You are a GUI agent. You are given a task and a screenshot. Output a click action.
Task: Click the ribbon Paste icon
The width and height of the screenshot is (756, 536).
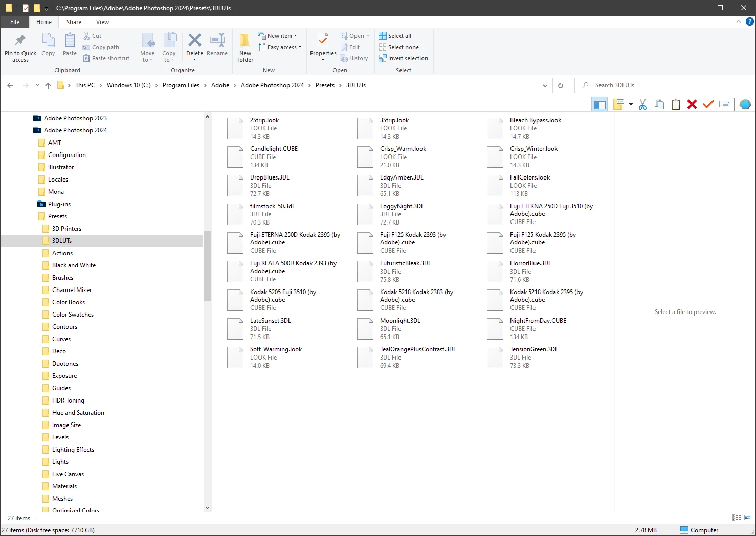click(70, 40)
